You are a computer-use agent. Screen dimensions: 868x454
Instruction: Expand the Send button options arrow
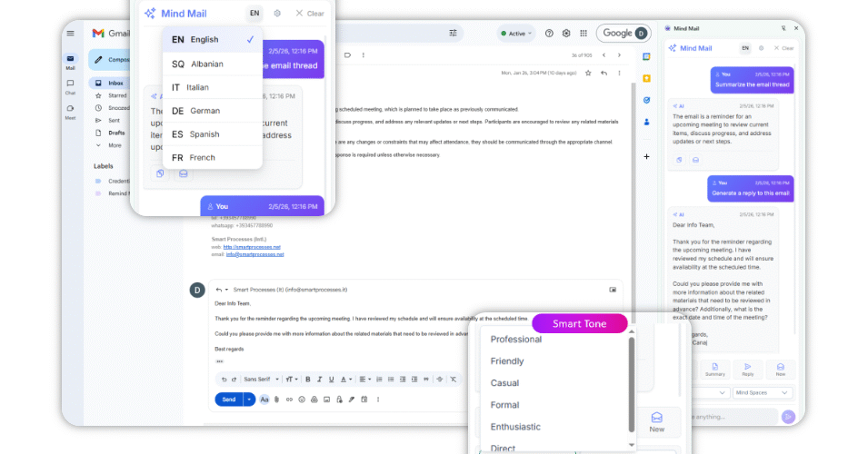pos(249,400)
